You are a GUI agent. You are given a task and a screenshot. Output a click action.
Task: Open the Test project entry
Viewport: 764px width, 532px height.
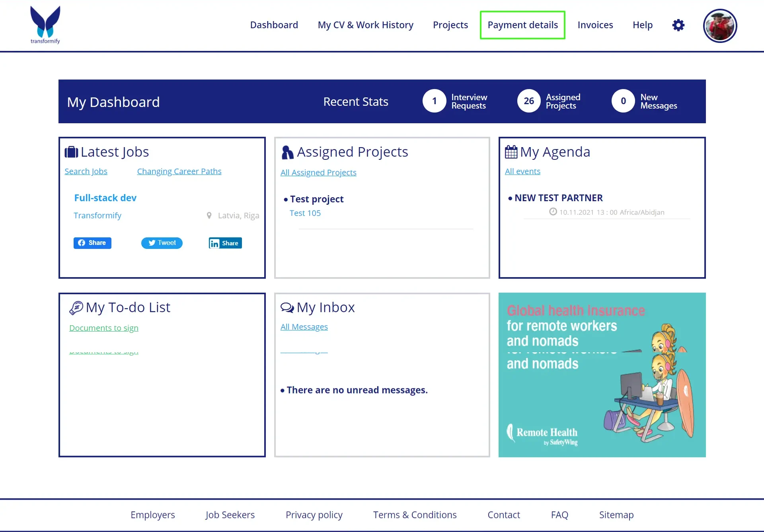pos(317,199)
